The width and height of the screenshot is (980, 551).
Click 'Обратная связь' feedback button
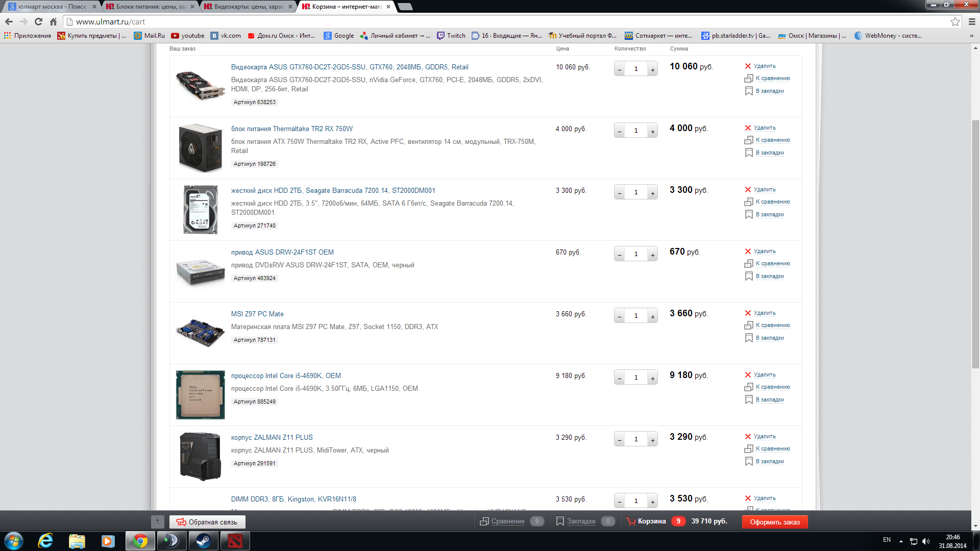tap(207, 522)
